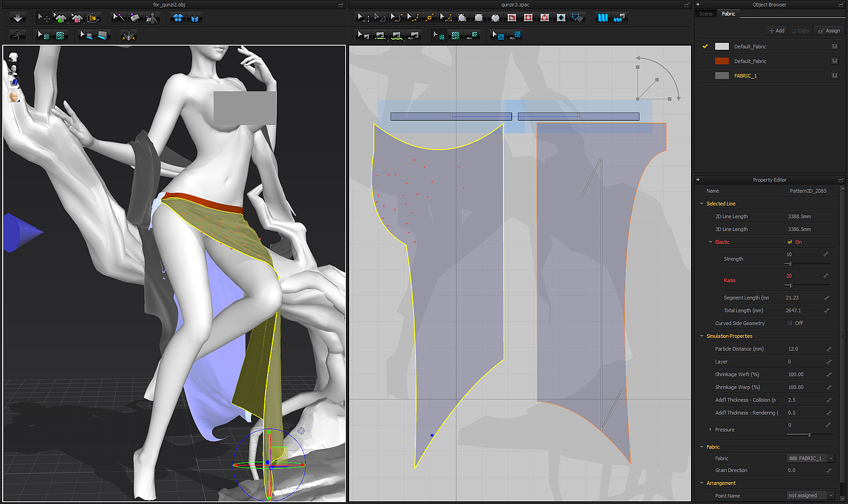The width and height of the screenshot is (848, 504).
Task: Select the Edit Pattern tool in 2D toolbar
Action: click(x=363, y=18)
